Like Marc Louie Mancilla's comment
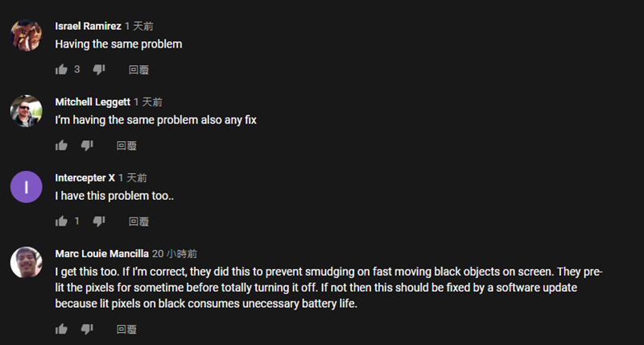The image size is (644, 345). 61,329
